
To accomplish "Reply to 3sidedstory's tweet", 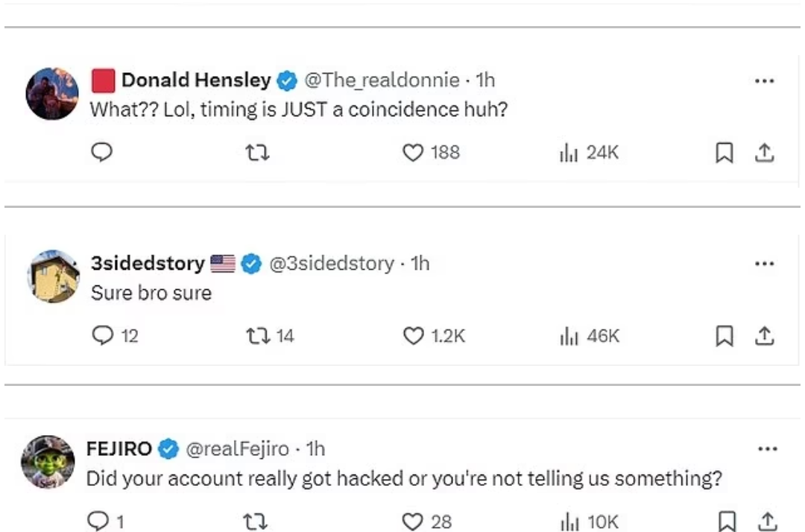I will click(101, 336).
